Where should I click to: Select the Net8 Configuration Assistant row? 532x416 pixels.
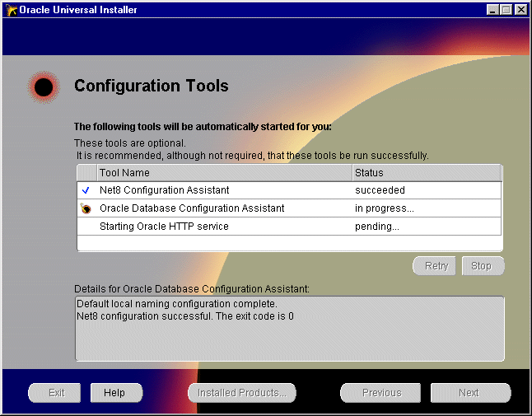point(289,190)
